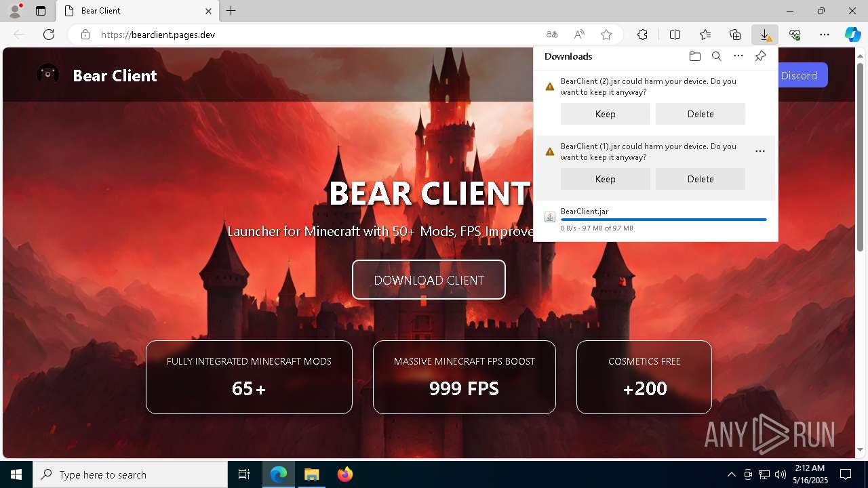Open the BearClient.jar download entry

pyautogui.click(x=656, y=220)
